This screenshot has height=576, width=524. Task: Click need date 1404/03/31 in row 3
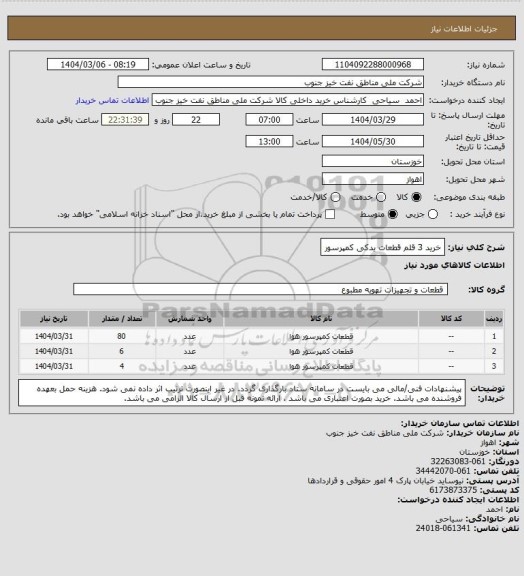click(x=54, y=366)
